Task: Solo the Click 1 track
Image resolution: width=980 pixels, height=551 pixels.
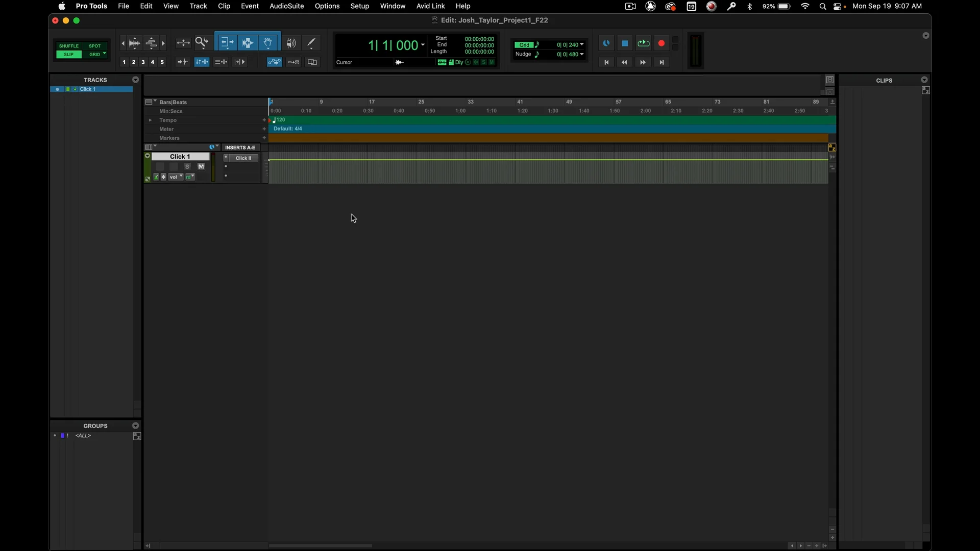Action: (187, 167)
